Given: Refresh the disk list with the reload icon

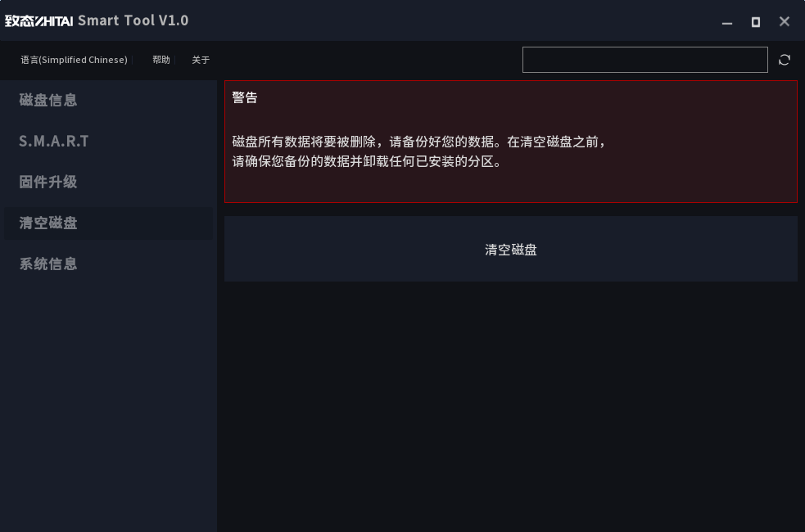Looking at the screenshot, I should click(x=784, y=60).
